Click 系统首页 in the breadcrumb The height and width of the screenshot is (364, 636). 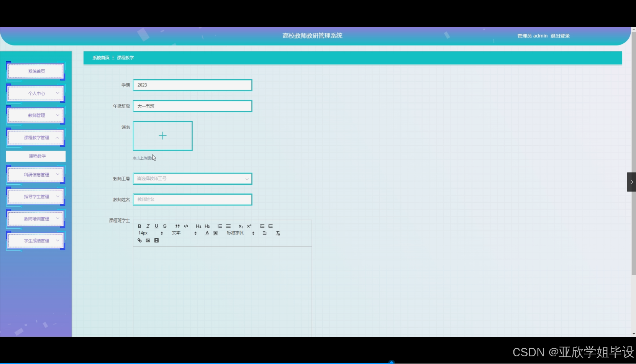tap(101, 58)
